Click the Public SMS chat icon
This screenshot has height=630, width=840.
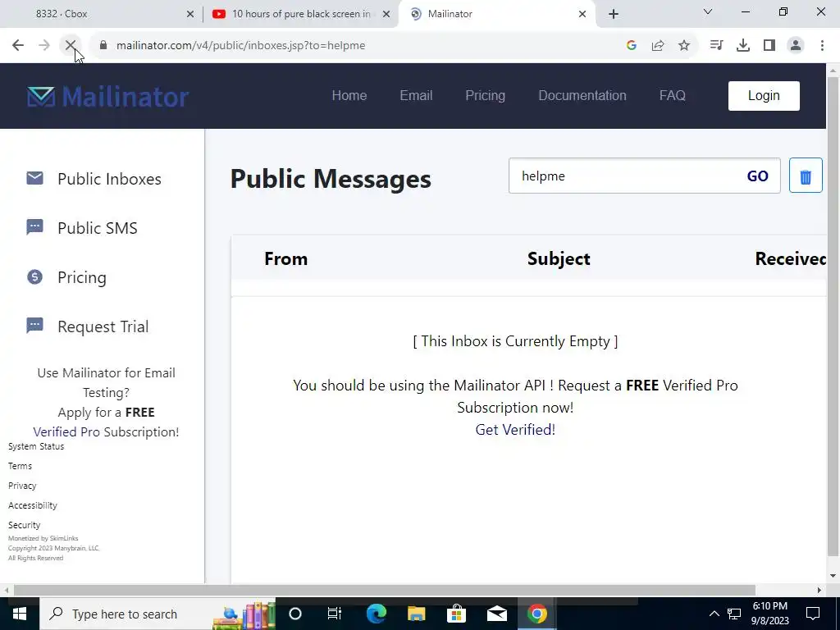(x=34, y=227)
